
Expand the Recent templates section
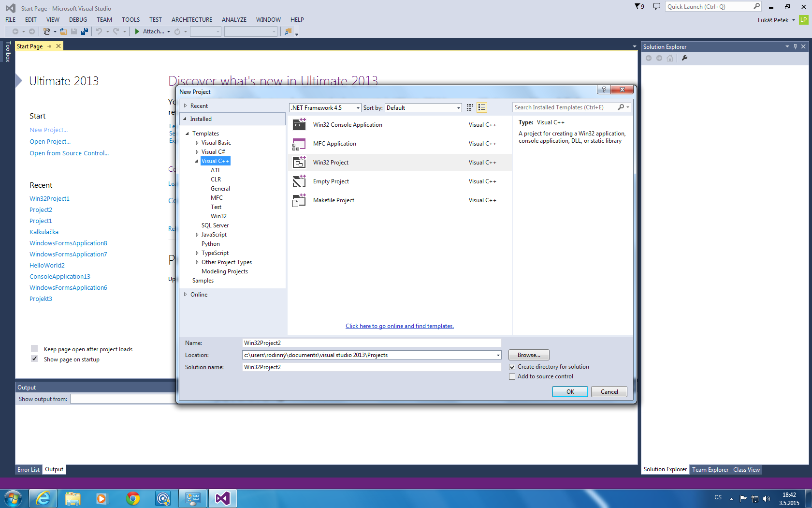[x=185, y=105]
